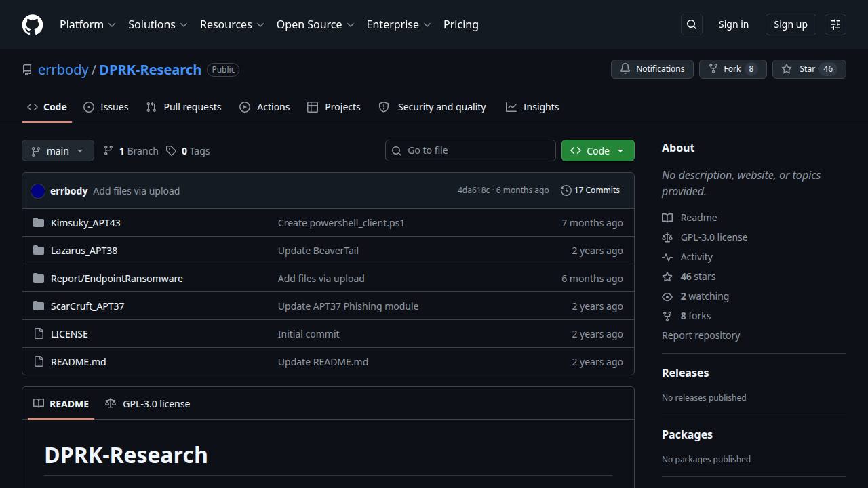Click the Report repository link
Image resolution: width=868 pixels, height=488 pixels.
click(x=701, y=335)
